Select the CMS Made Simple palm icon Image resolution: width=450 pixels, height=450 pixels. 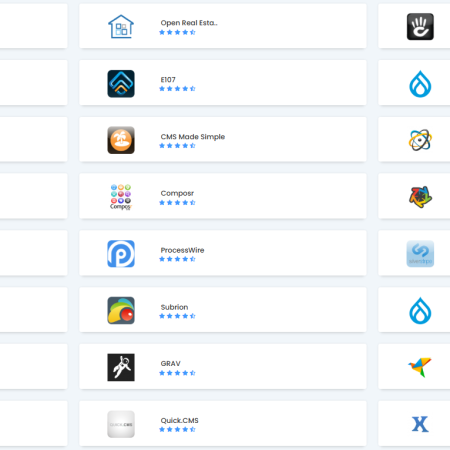121,140
